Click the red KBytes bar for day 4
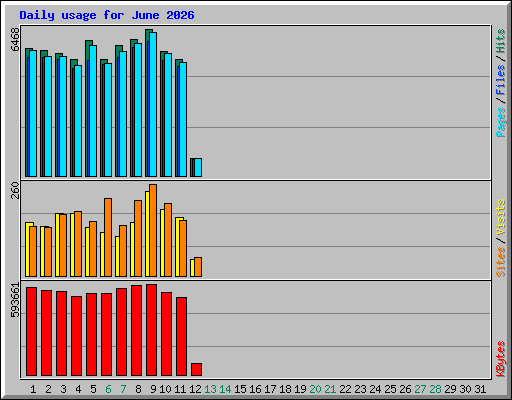 76,336
